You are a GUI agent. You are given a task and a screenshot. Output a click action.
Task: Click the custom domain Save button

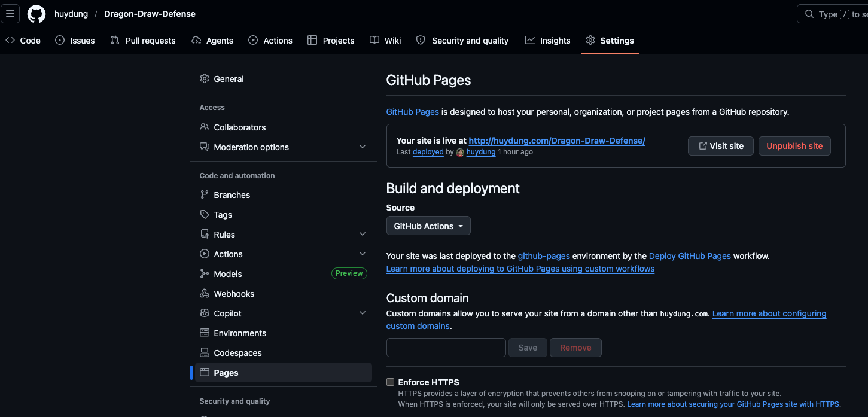pos(528,348)
